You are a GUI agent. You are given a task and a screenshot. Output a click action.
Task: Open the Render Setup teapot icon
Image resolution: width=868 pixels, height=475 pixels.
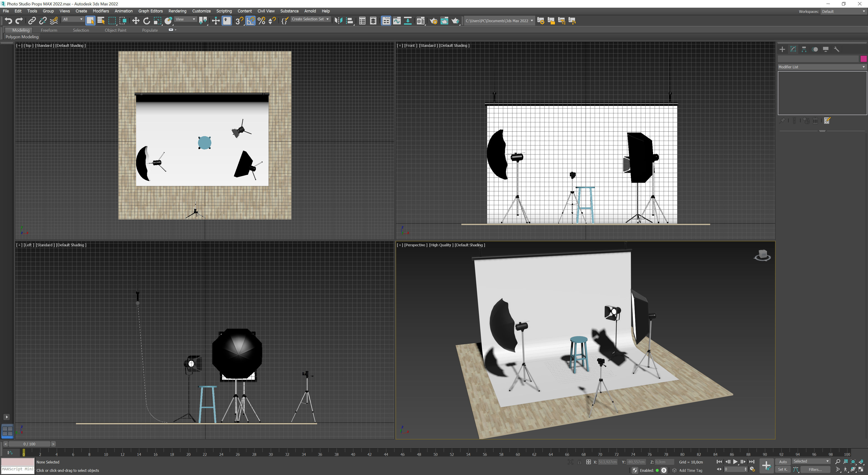[x=433, y=21]
